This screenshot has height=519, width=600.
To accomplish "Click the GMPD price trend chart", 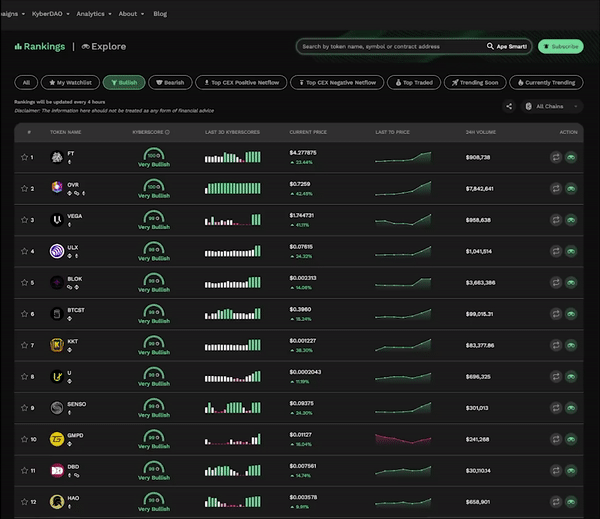I will point(403,439).
